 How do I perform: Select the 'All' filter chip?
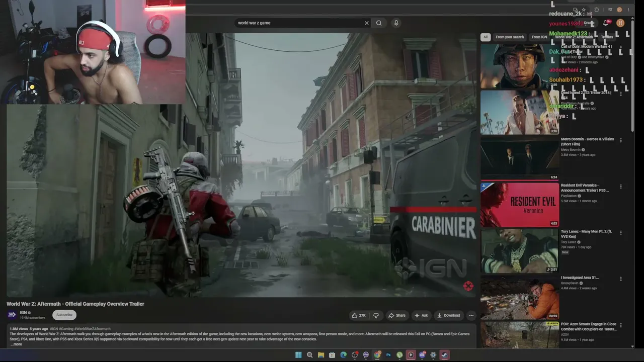tap(486, 37)
